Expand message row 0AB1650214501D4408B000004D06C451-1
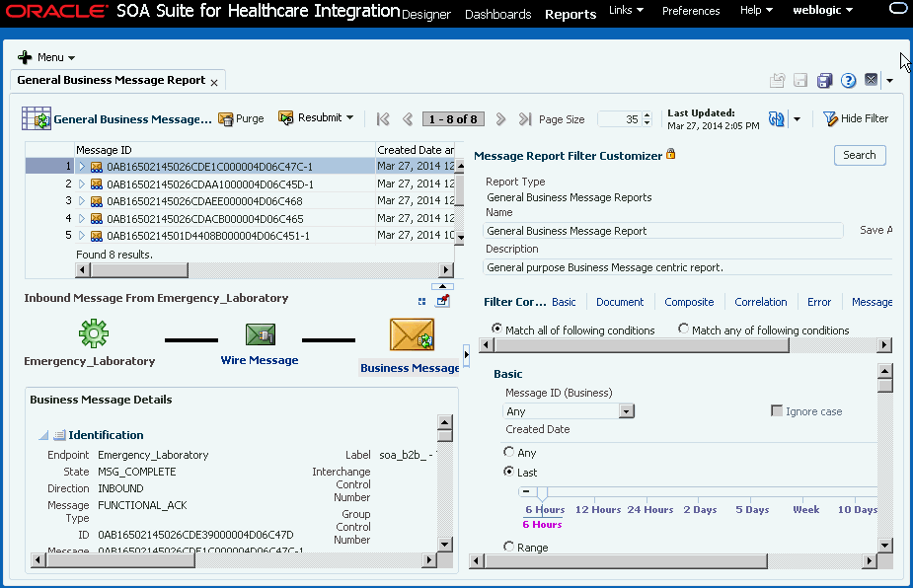 (82, 236)
